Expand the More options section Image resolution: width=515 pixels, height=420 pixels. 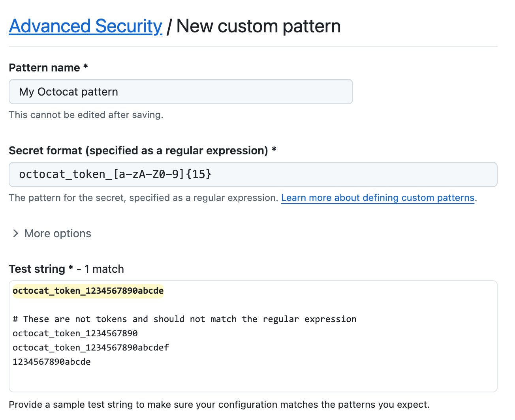(x=57, y=233)
